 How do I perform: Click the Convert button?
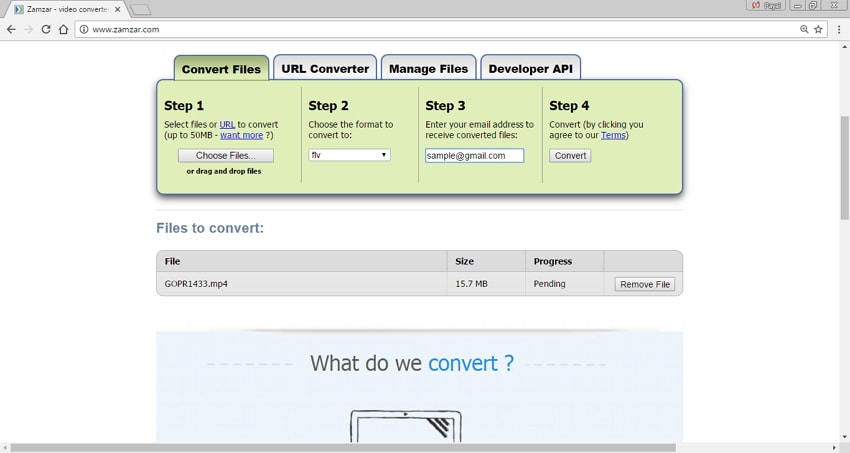pos(570,156)
